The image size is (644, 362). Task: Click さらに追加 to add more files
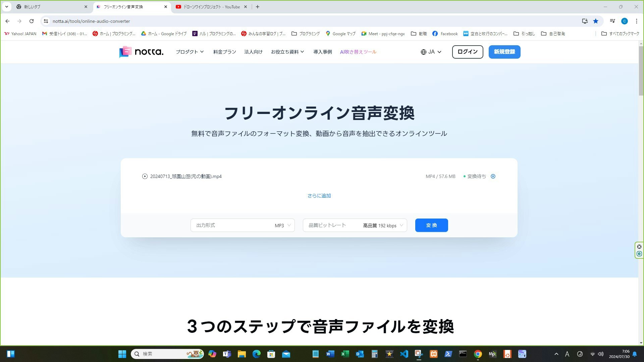[x=319, y=195]
